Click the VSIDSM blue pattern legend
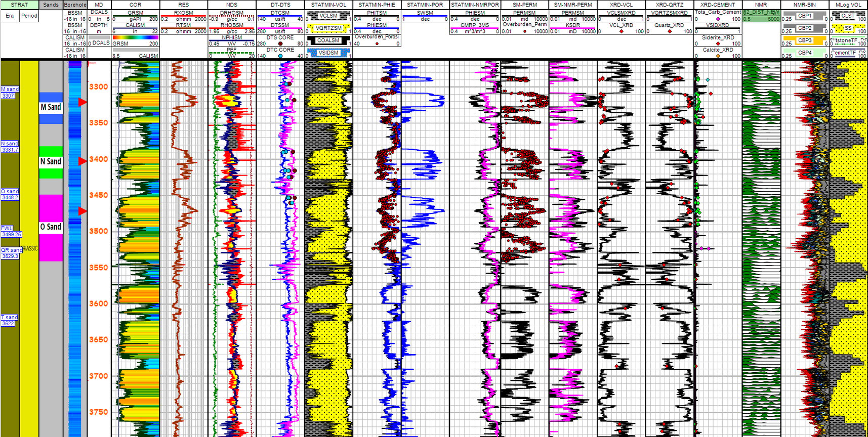Viewport: 868px width, 437px height. tap(328, 53)
